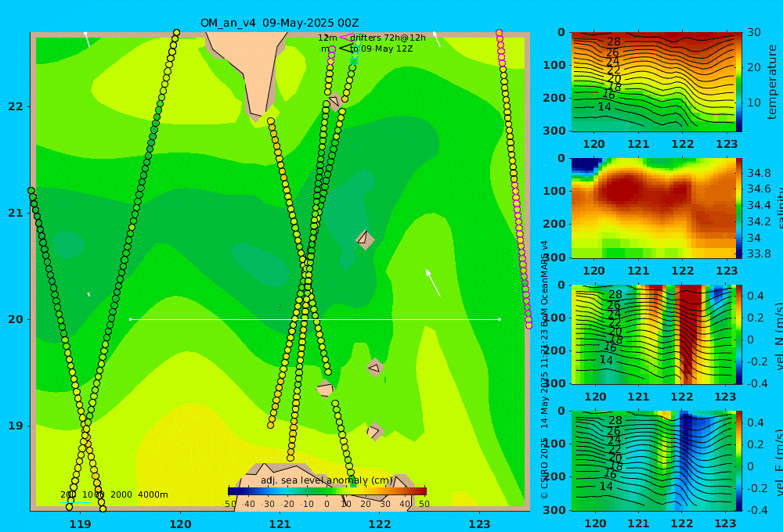This screenshot has height=532, width=783.
Task: Open the eastward velocity section panel
Action: point(653,461)
